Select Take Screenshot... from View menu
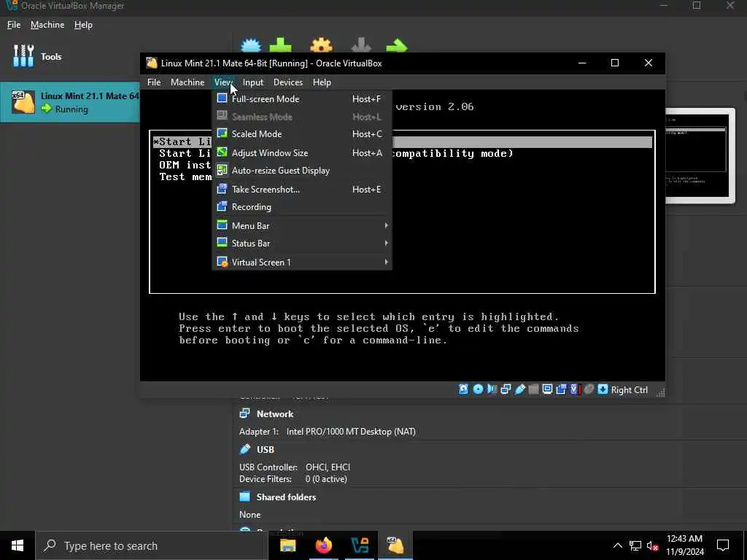The width and height of the screenshot is (747, 560). click(301, 189)
